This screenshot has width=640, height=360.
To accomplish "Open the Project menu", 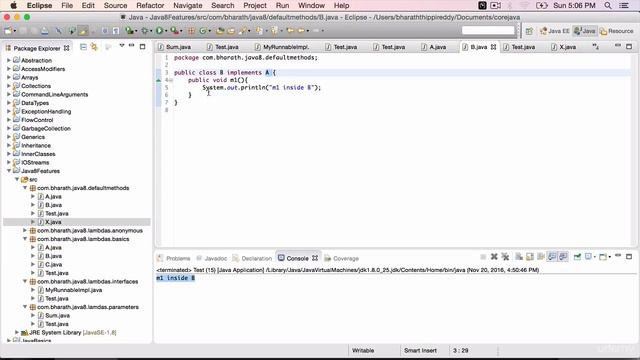I will [255, 5].
